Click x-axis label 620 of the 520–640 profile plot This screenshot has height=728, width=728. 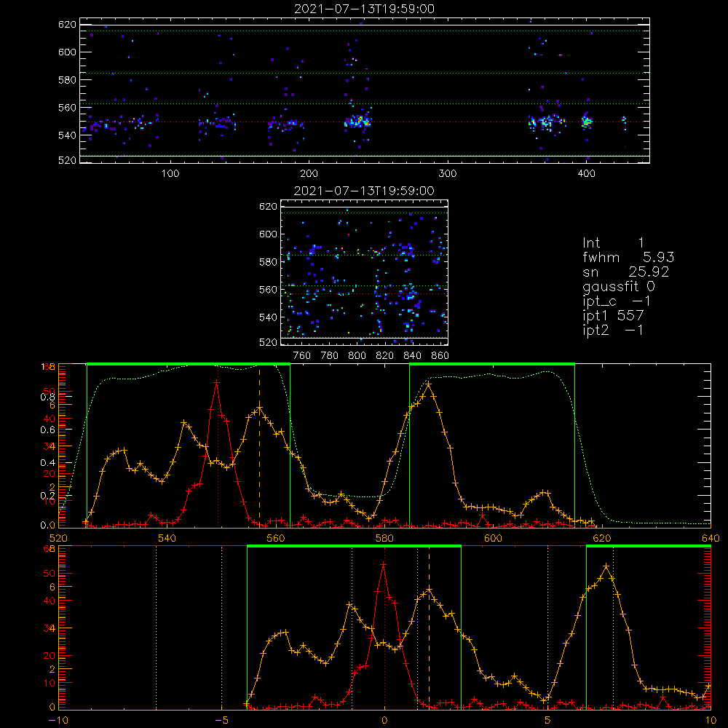[x=602, y=539]
